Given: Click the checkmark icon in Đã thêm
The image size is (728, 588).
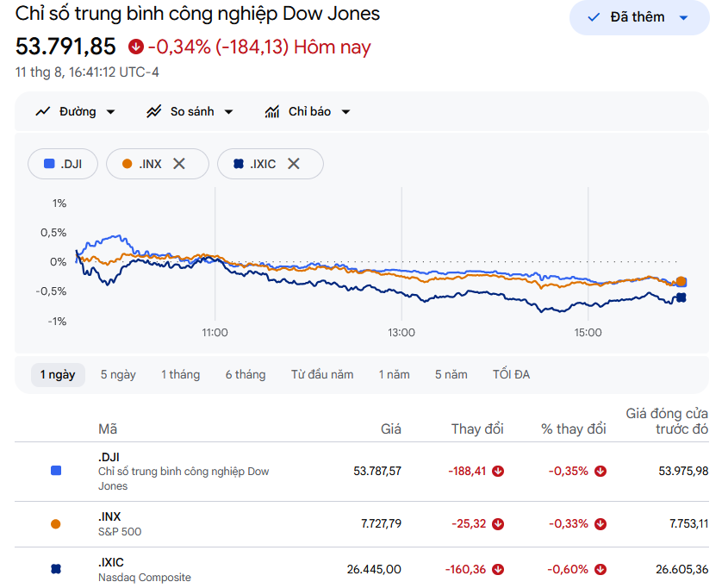Looking at the screenshot, I should pos(594,17).
